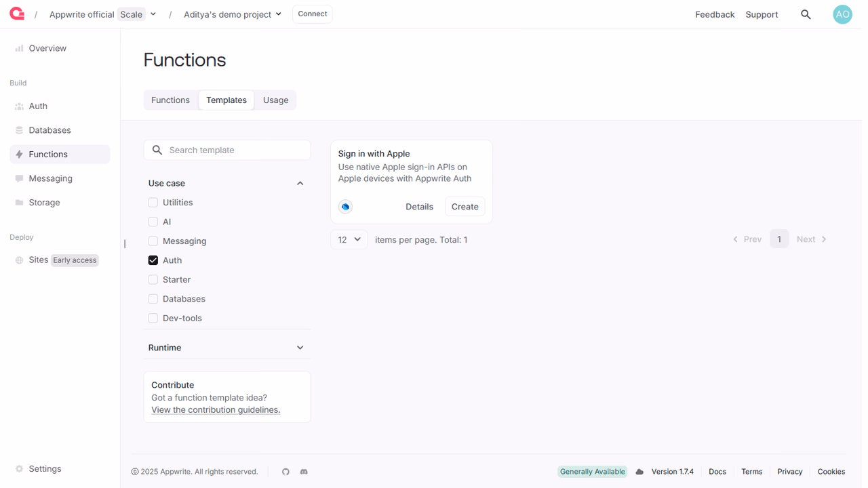Screen dimensions: 868x488
Task: Click the Storage folder icon in sidebar
Action: pos(19,203)
